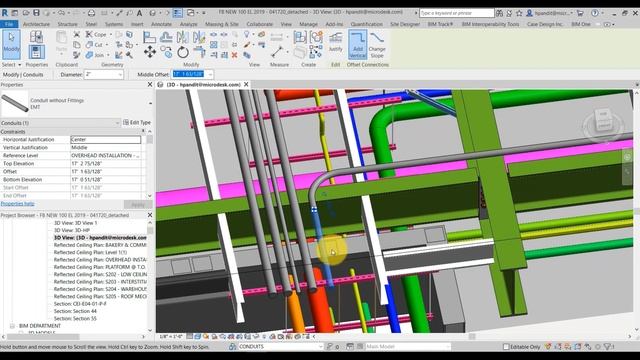Click the Create Similar icon

click(x=316, y=52)
